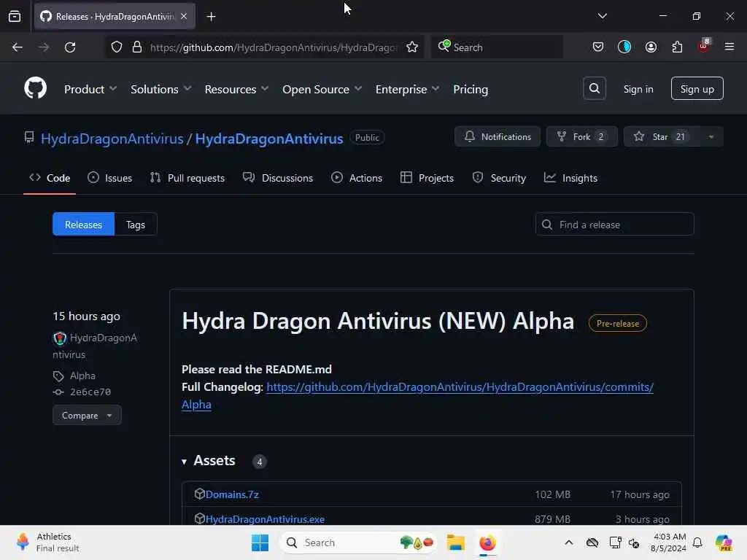Switch to the Tags view
This screenshot has height=560, width=747.
[136, 225]
